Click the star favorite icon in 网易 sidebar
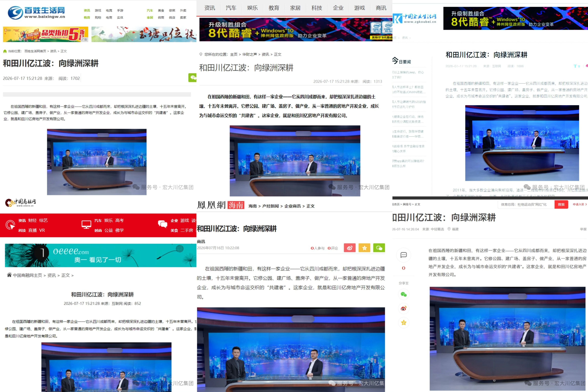 click(x=404, y=322)
